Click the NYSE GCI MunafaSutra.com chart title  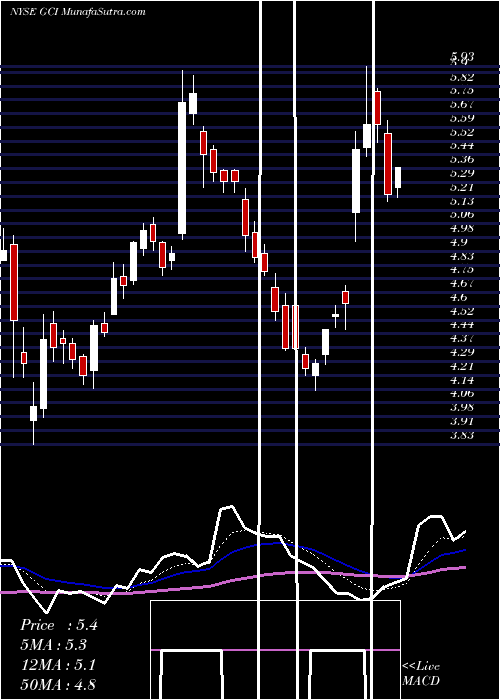78,12
